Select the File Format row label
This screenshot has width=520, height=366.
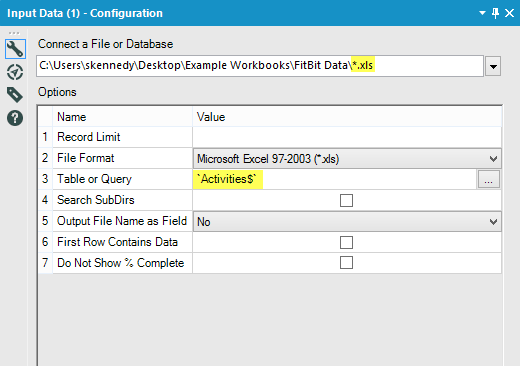[x=86, y=158]
